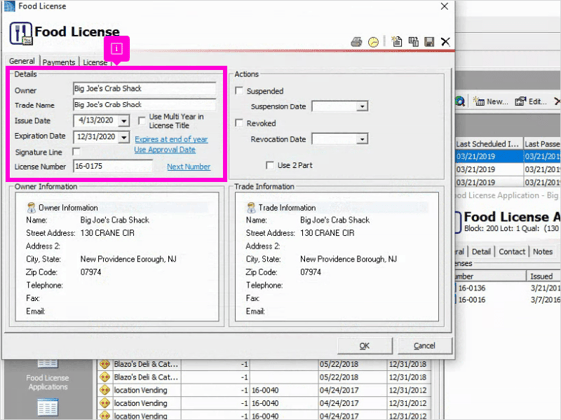Image resolution: width=561 pixels, height=420 pixels.
Task: Enable the Suspended checkbox
Action: coord(239,91)
